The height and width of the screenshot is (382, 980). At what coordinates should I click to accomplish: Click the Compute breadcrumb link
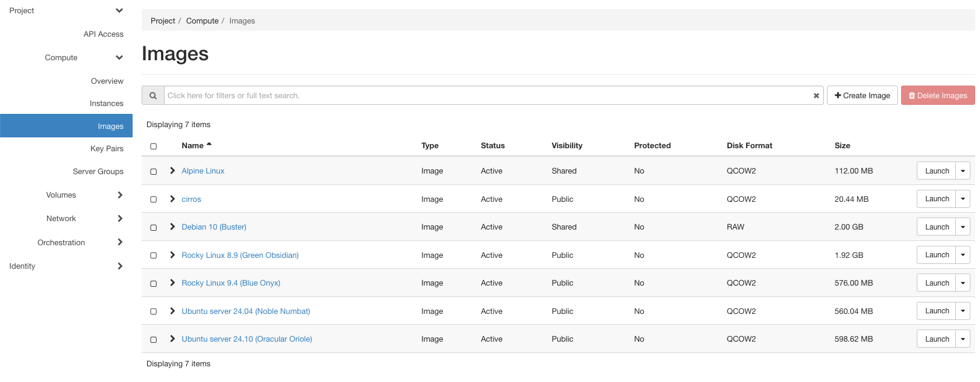coord(203,21)
